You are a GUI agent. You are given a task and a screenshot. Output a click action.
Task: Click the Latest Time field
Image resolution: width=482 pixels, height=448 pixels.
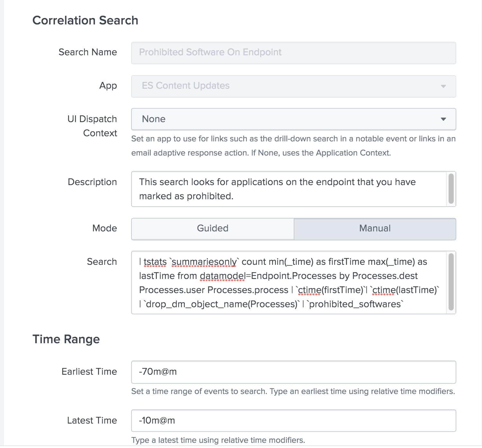(x=294, y=421)
